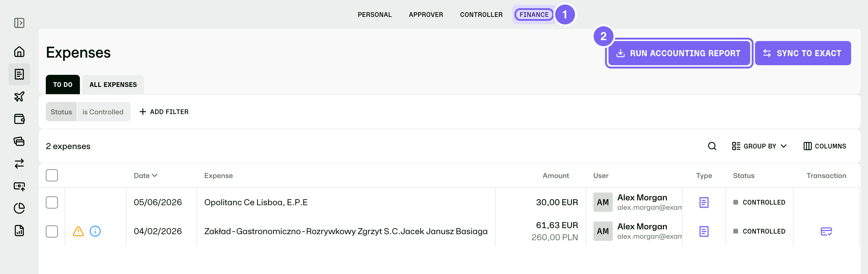The height and width of the screenshot is (274, 868).
Task: Switch to the Controller role tab
Action: click(481, 14)
